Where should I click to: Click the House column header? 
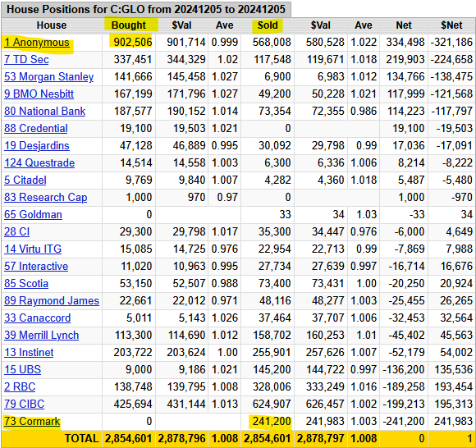[x=52, y=25]
